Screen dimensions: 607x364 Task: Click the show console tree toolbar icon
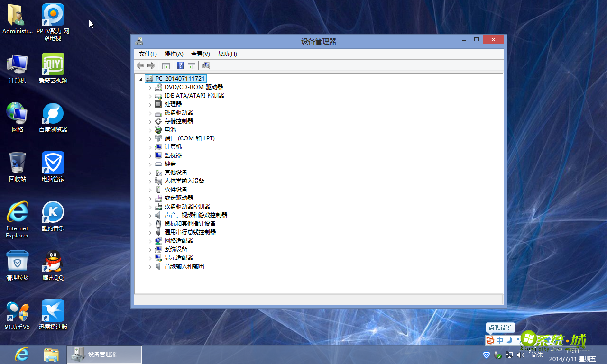click(x=166, y=65)
